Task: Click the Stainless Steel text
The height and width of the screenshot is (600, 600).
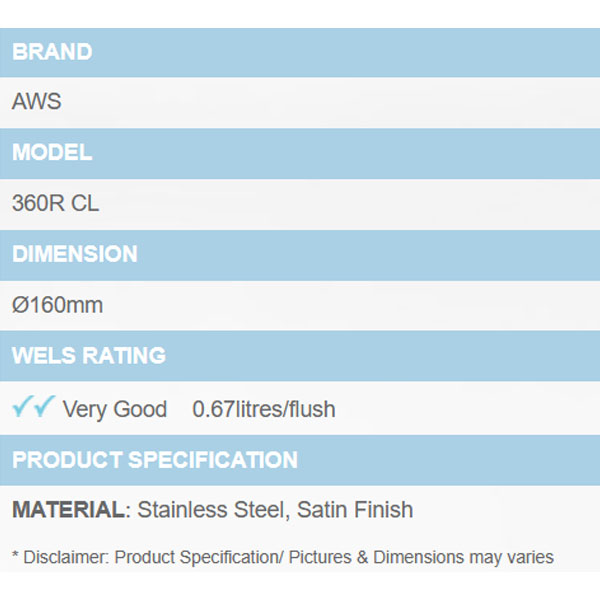Action: point(212,510)
